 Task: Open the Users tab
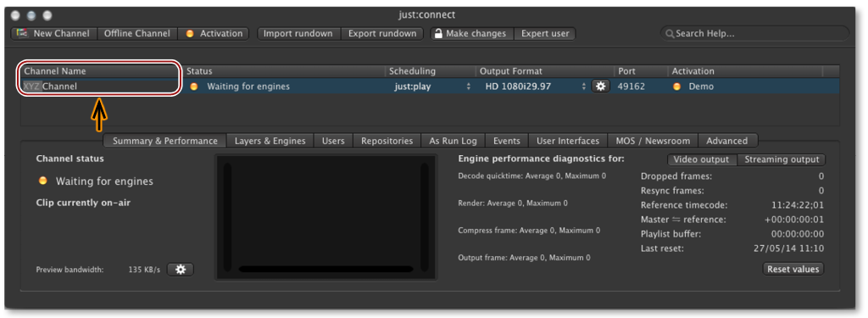pyautogui.click(x=333, y=141)
